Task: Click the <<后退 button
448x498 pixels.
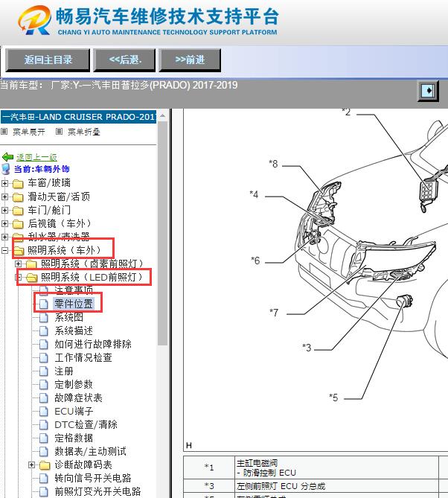Action: tap(125, 60)
